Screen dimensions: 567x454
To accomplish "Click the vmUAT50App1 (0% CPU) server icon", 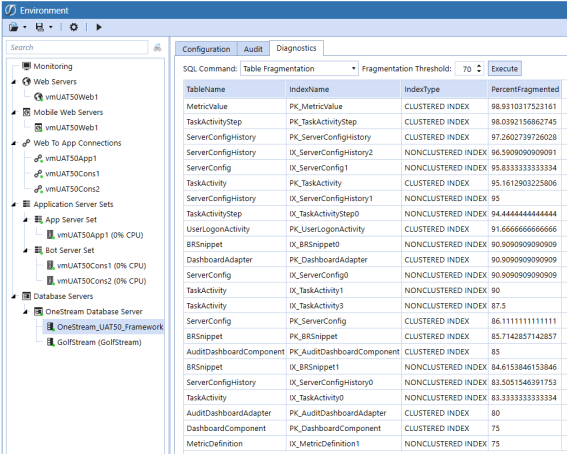I will tap(50, 235).
